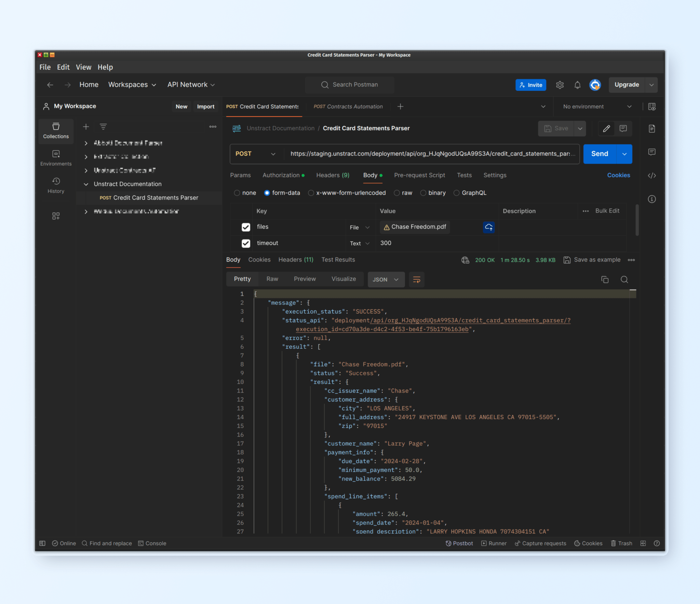Uncheck the files key checkbox
Viewport: 700px width, 604px height.
pos(246,227)
